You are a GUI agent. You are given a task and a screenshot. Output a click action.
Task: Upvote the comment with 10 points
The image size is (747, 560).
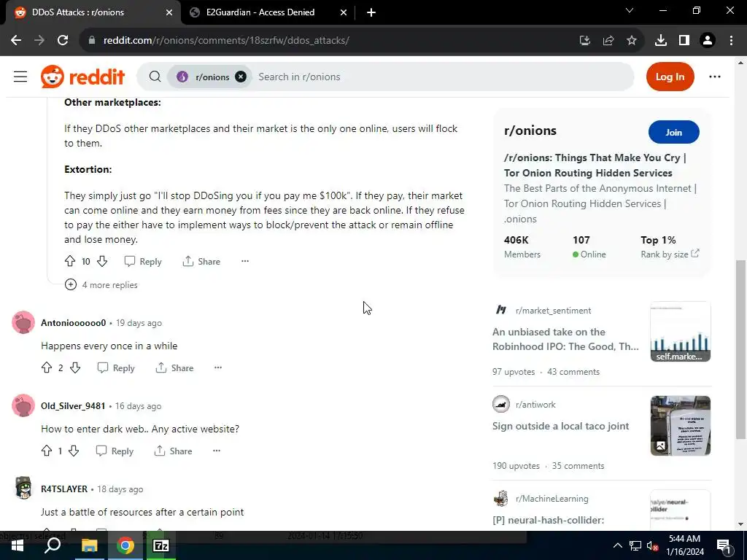tap(70, 262)
